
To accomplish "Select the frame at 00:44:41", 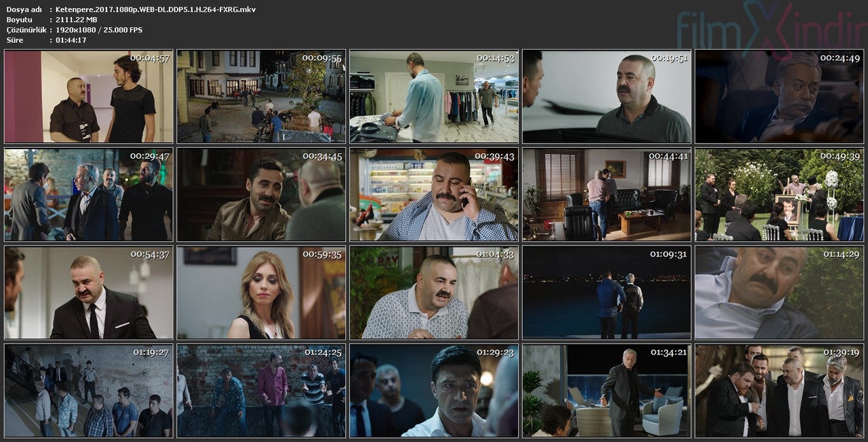I will coord(607,195).
